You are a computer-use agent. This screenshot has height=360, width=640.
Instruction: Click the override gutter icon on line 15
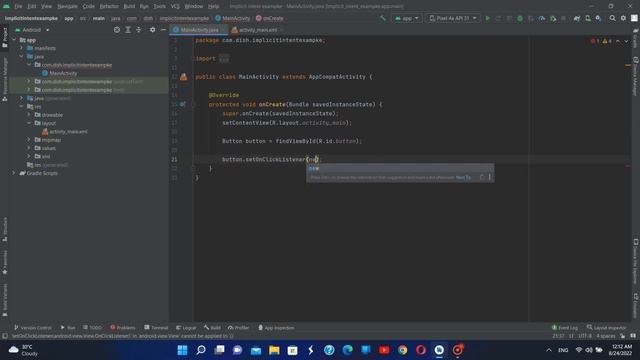pos(182,104)
